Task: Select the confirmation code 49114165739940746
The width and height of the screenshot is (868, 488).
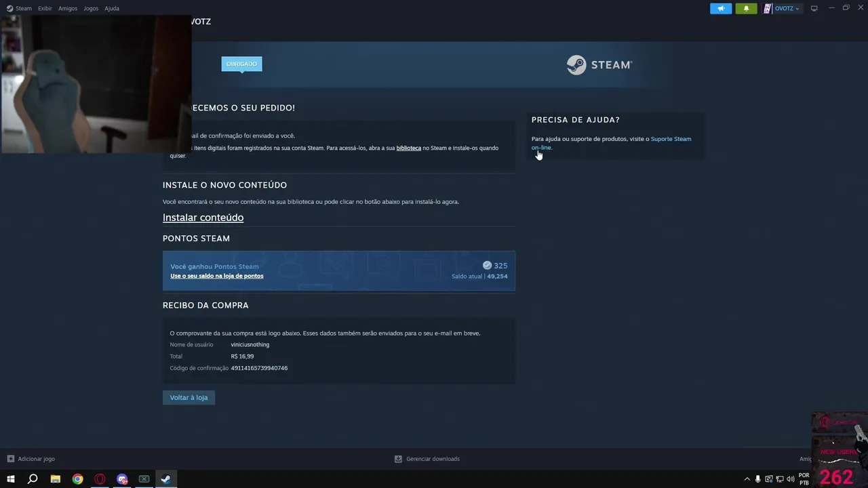Action: point(259,368)
